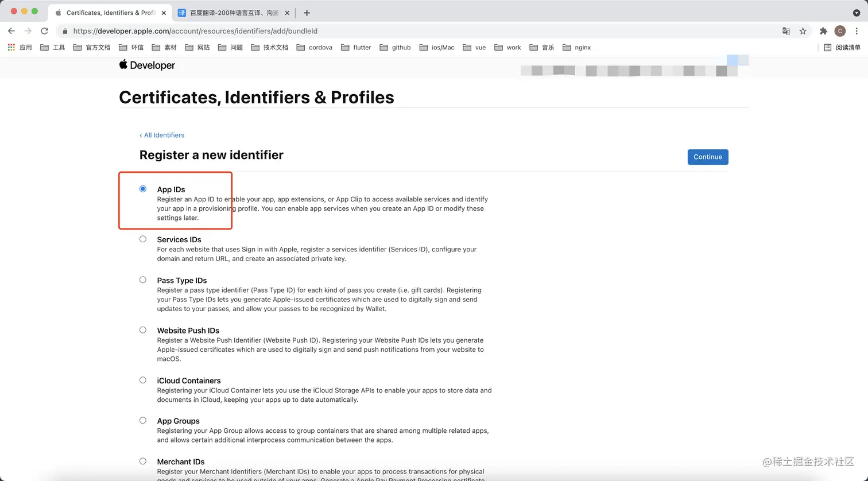Click the browser forward arrow
The height and width of the screenshot is (481, 868).
click(28, 31)
